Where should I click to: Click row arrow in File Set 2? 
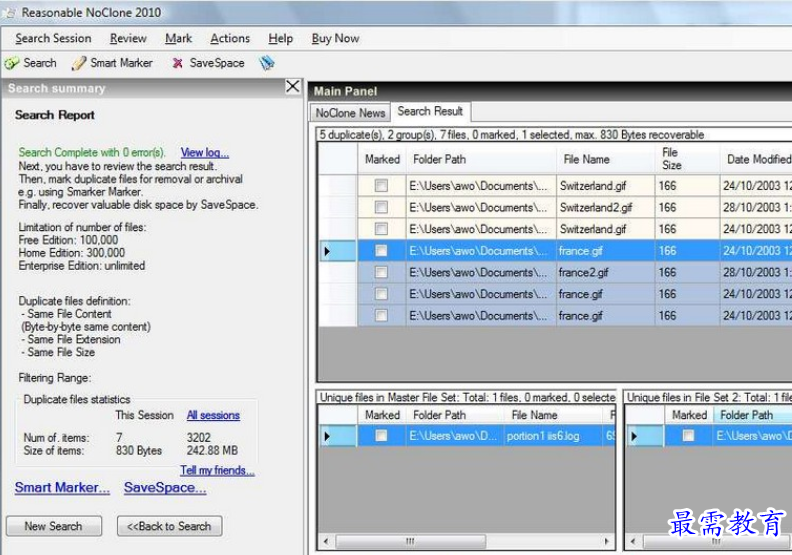coord(634,436)
